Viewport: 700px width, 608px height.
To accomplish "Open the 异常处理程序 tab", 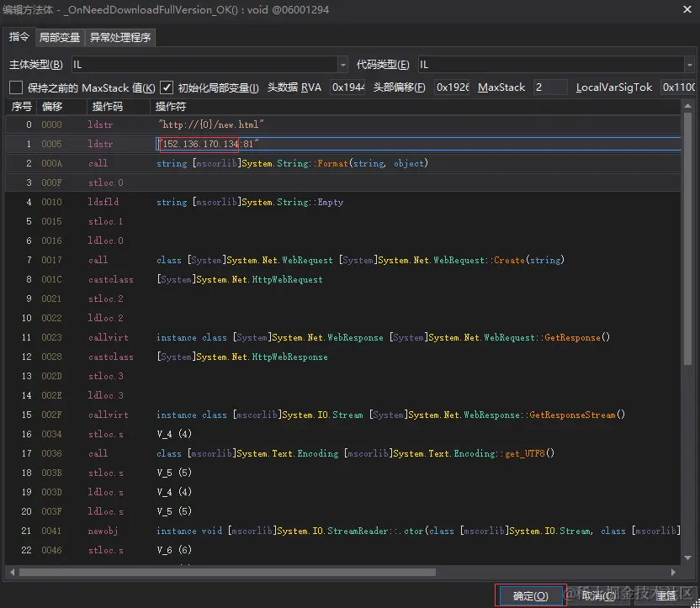I will click(x=120, y=37).
